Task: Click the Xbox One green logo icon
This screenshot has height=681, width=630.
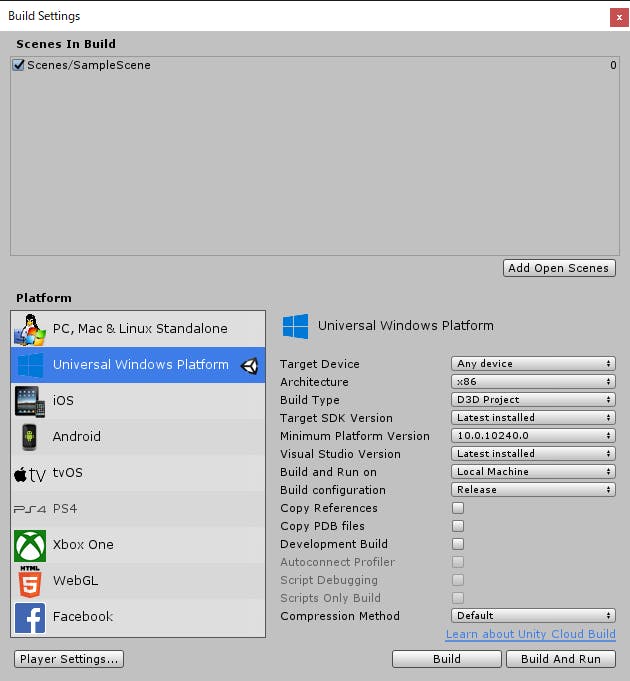Action: click(30, 545)
